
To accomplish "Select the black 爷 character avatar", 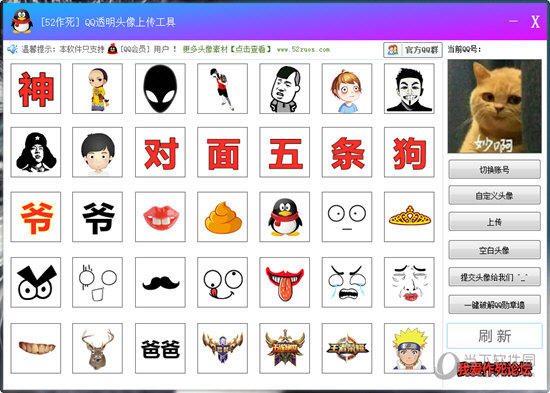I will point(98,217).
